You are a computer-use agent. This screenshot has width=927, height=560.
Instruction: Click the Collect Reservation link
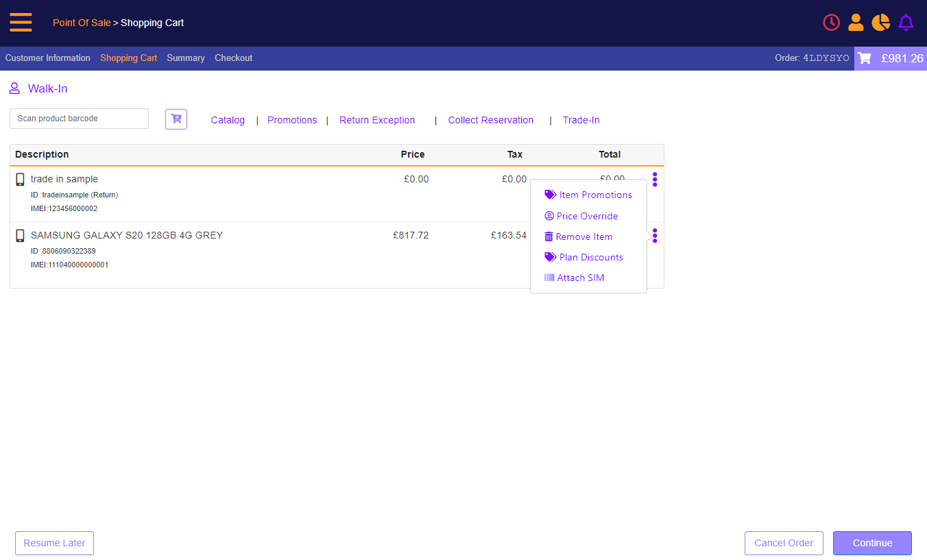click(491, 120)
